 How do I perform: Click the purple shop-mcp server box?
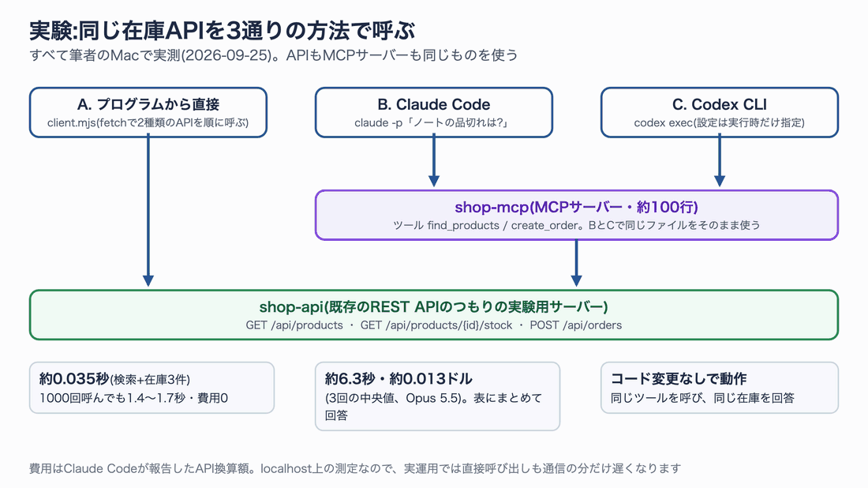point(577,215)
